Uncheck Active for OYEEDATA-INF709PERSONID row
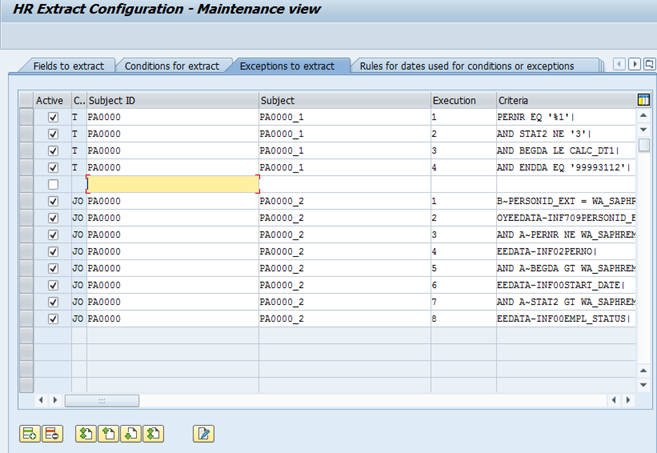 pos(53,217)
